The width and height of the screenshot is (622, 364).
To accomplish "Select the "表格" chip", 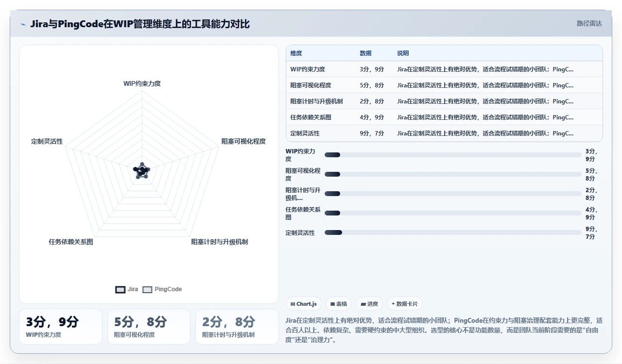I will tap(339, 304).
